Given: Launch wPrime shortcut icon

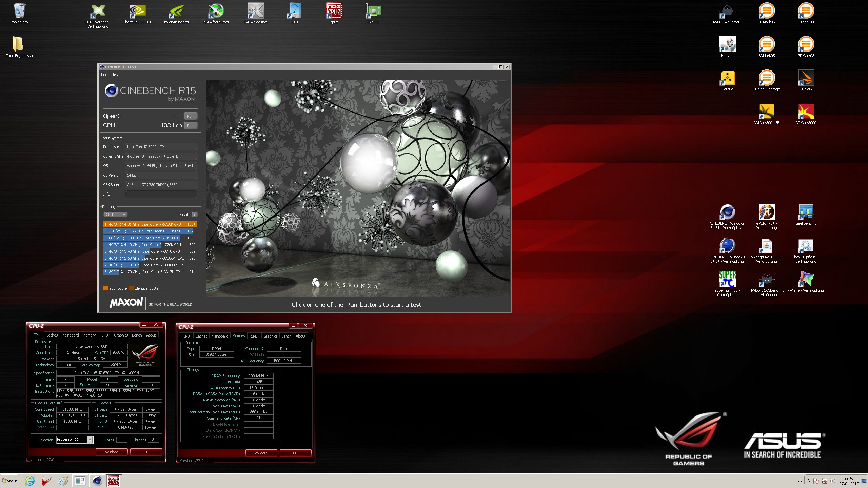Looking at the screenshot, I should pyautogui.click(x=806, y=282).
